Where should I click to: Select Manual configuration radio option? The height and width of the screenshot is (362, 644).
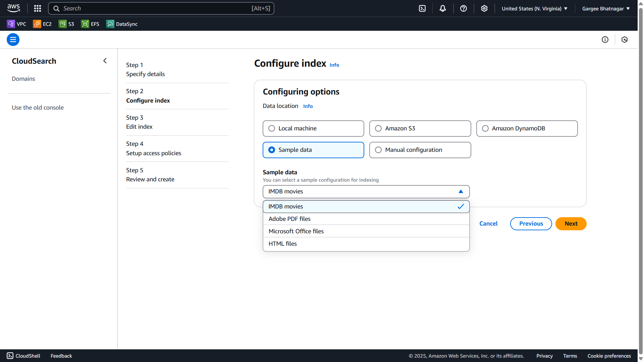coord(420,150)
